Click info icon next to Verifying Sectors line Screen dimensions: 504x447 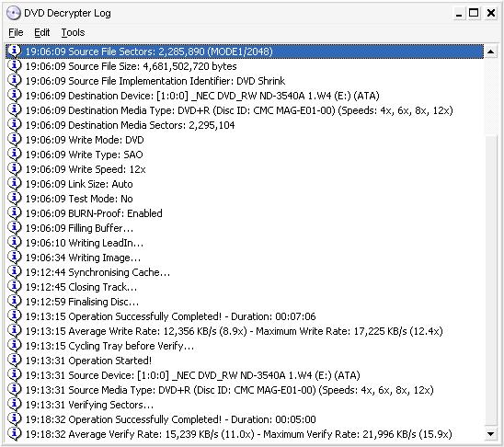[14, 405]
